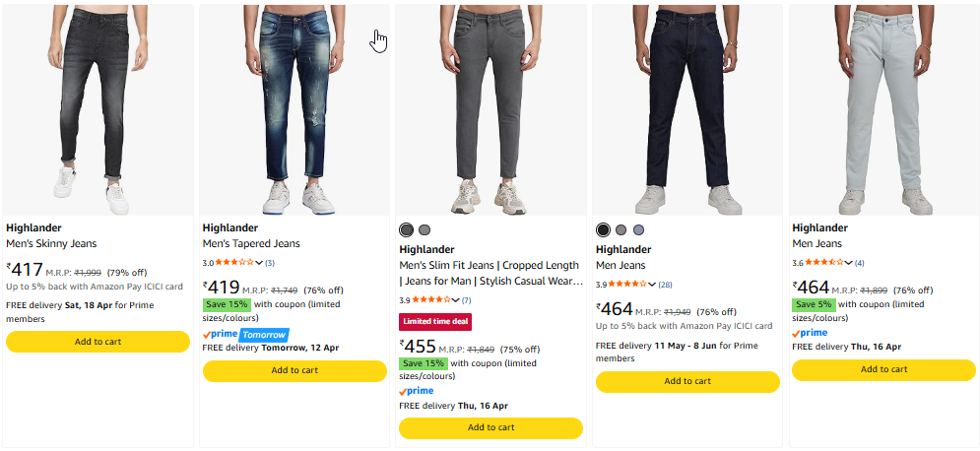This screenshot has width=980, height=451.
Task: Expand rating popover for Men's Tapered Jeans
Action: [259, 263]
